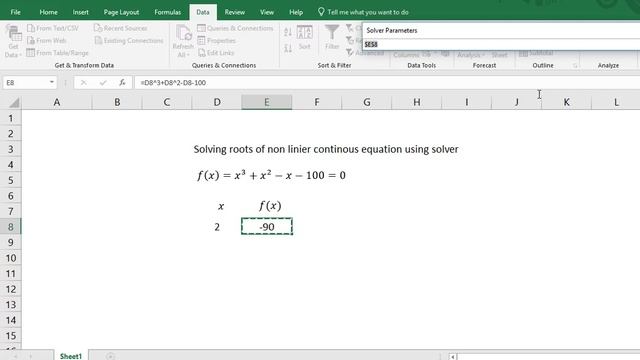The width and height of the screenshot is (640, 360).
Task: Select column K header
Action: [x=567, y=102]
